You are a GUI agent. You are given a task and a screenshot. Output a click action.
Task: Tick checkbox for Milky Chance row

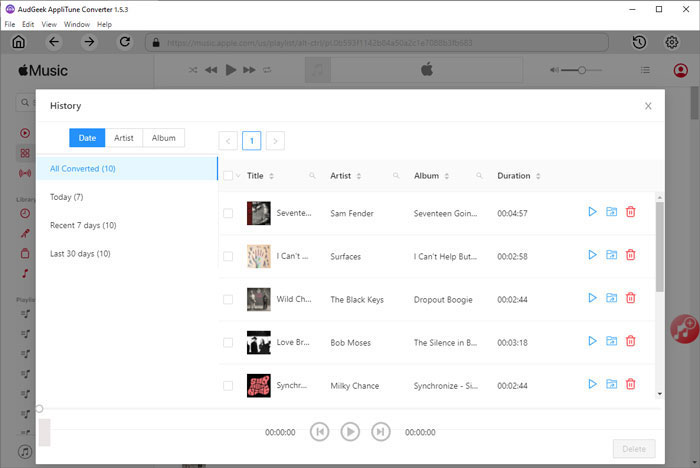point(228,386)
